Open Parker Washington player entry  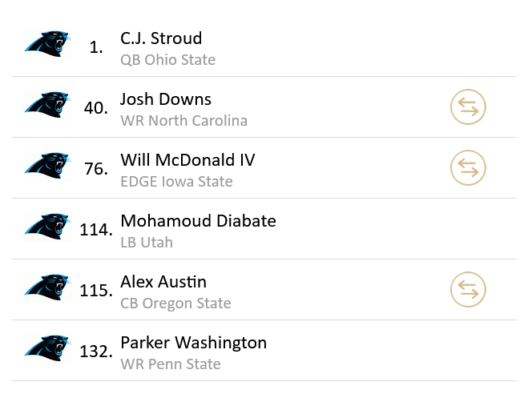(193, 343)
